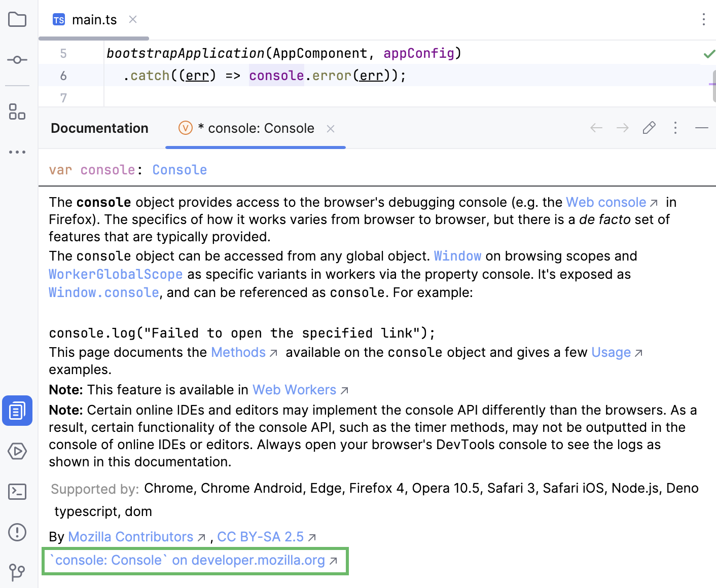
Task: Open the documentation panel options kebab menu
Action: coord(675,128)
